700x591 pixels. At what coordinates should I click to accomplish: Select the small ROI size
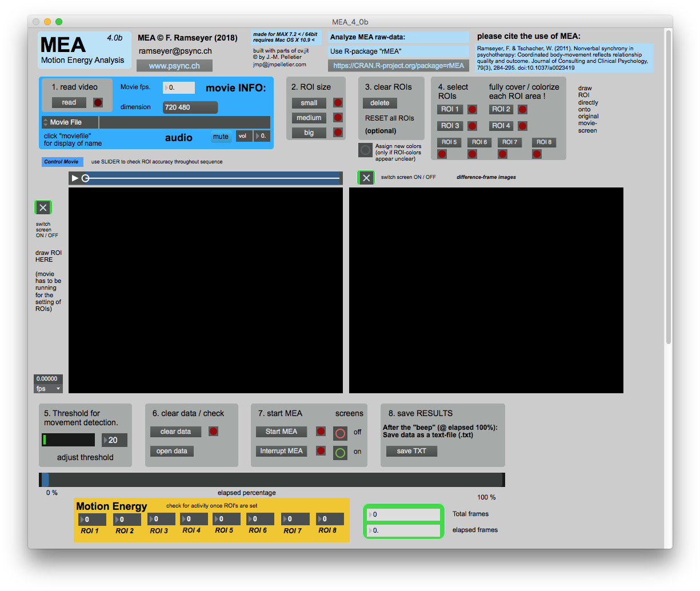(309, 103)
